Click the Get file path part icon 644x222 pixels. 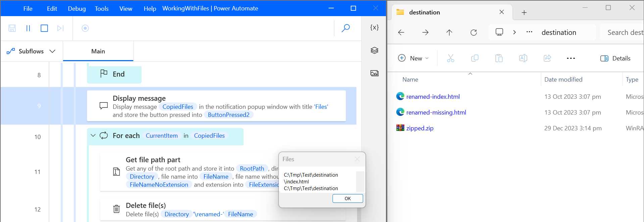(x=116, y=172)
